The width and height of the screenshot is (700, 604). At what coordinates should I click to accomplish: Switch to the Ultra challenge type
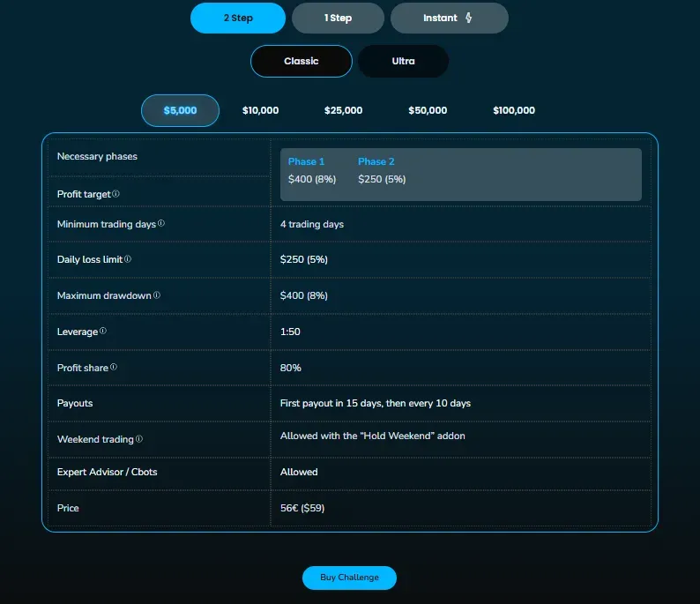coord(403,62)
